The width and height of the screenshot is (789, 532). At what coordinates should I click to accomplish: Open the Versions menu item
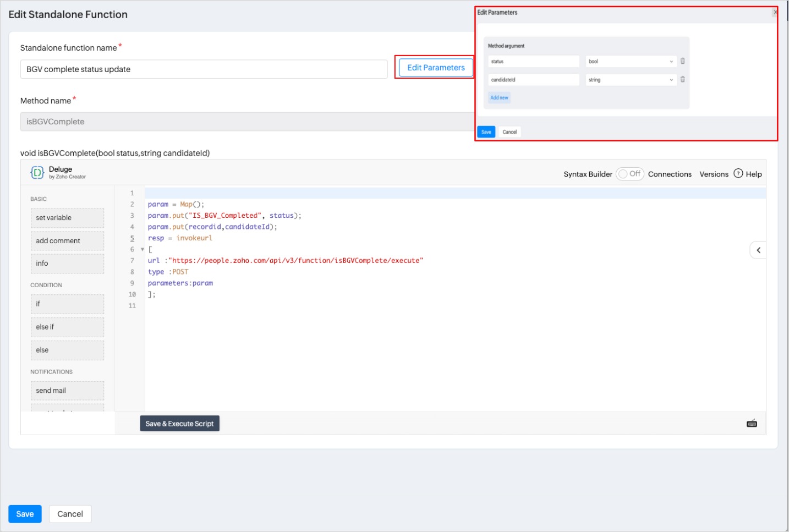point(714,174)
